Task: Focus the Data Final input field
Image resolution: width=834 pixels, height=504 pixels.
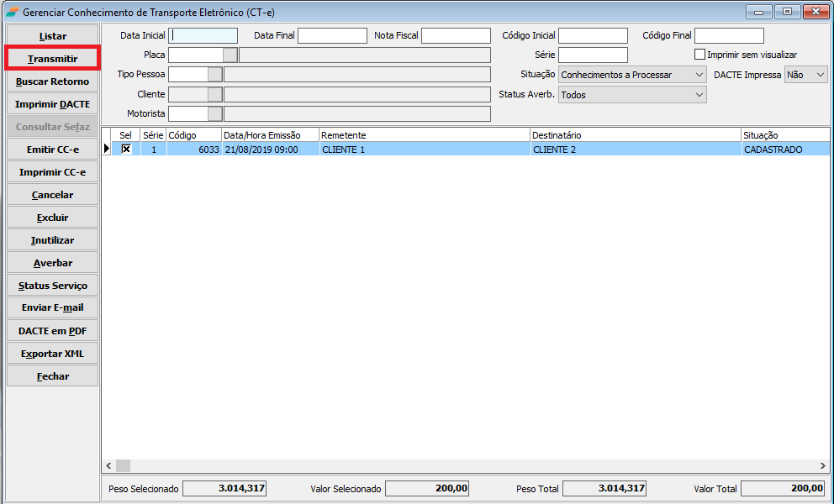Action: point(332,35)
